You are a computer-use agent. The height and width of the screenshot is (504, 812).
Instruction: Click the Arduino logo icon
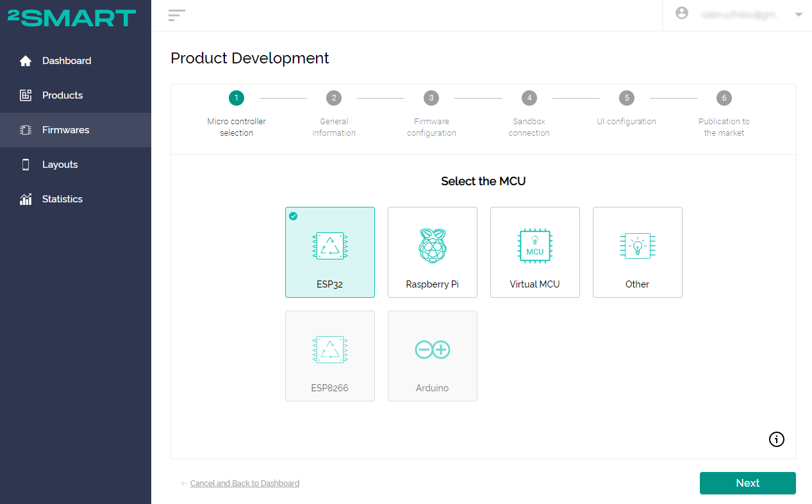click(433, 350)
